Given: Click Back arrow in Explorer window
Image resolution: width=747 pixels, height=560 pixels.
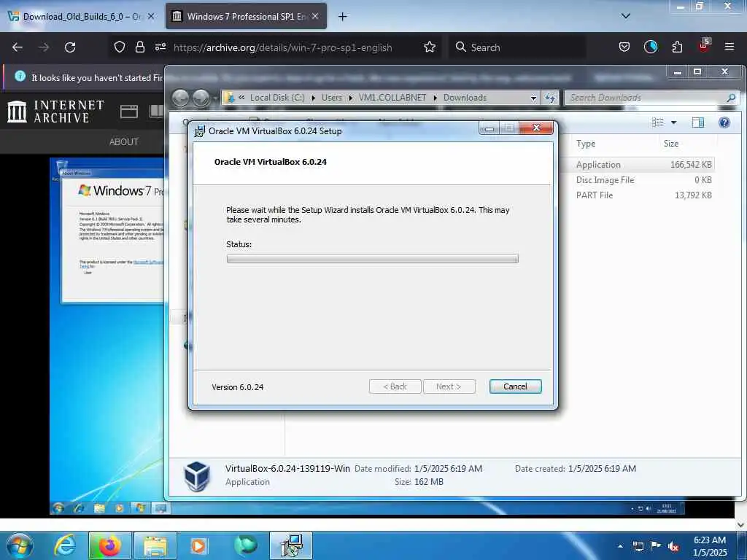Looking at the screenshot, I should point(181,98).
